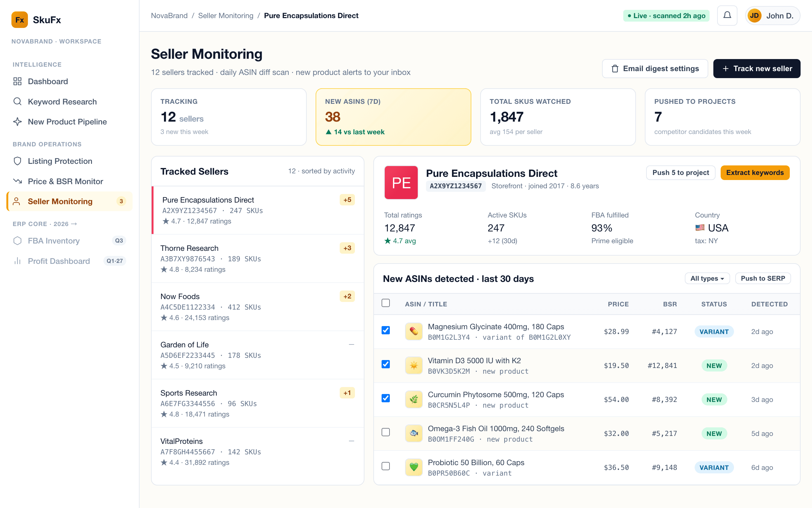Click the FBA Inventory hexagon icon
Viewport: 812px width, 508px height.
click(x=17, y=241)
